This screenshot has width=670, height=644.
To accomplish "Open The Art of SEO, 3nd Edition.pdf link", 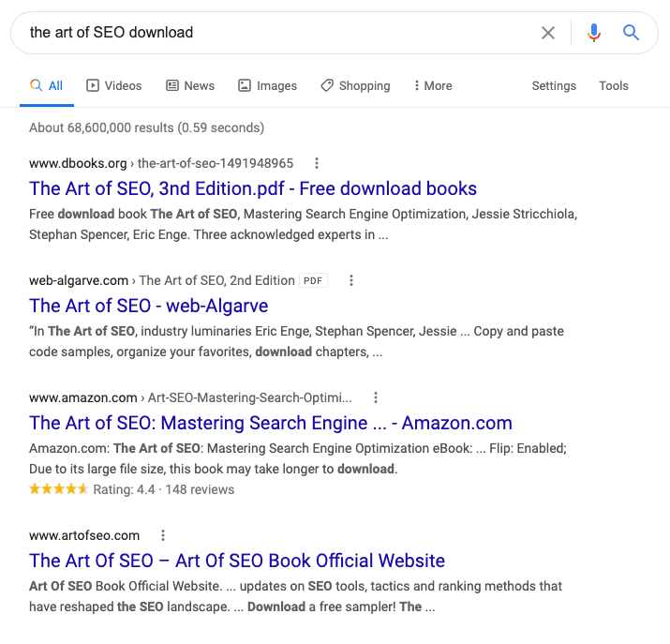I will 252,188.
